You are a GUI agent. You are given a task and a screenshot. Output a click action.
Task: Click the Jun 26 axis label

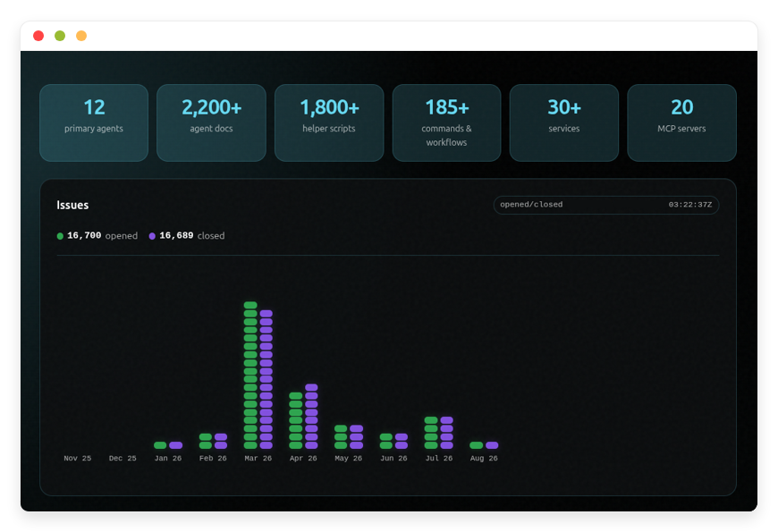[393, 458]
